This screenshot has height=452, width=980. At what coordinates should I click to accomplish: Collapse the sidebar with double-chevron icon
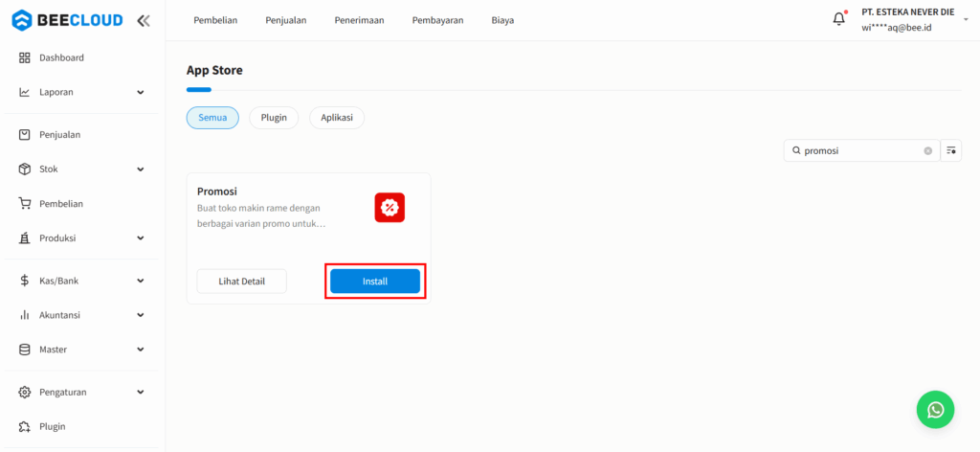pos(144,21)
